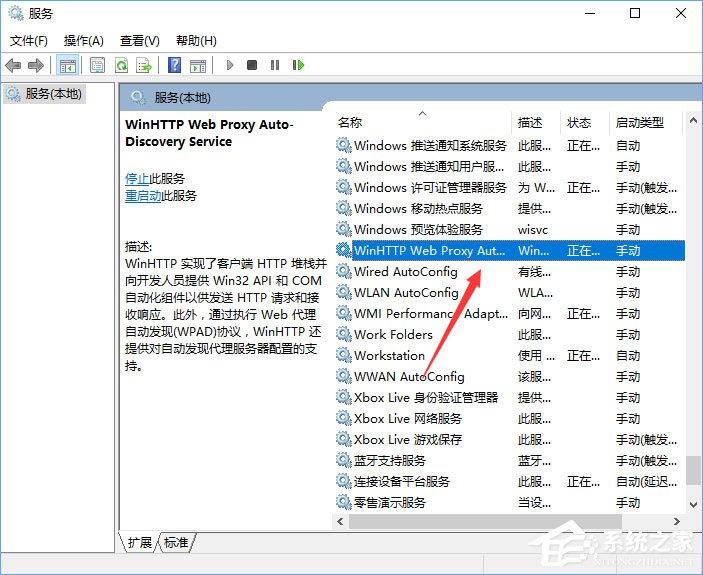The width and height of the screenshot is (703, 575).
Task: Select 服务(本地) in the left tree
Action: pyautogui.click(x=45, y=94)
